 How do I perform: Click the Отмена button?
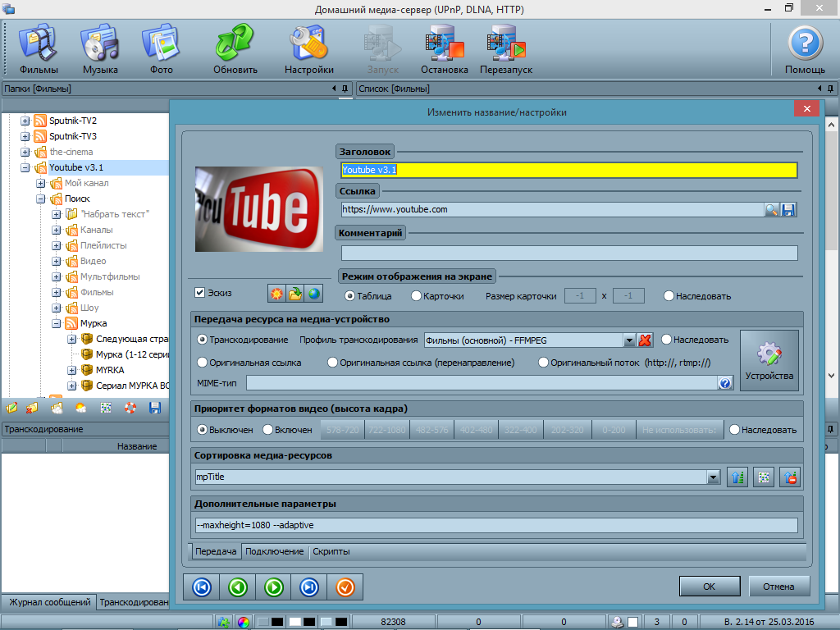coord(778,587)
